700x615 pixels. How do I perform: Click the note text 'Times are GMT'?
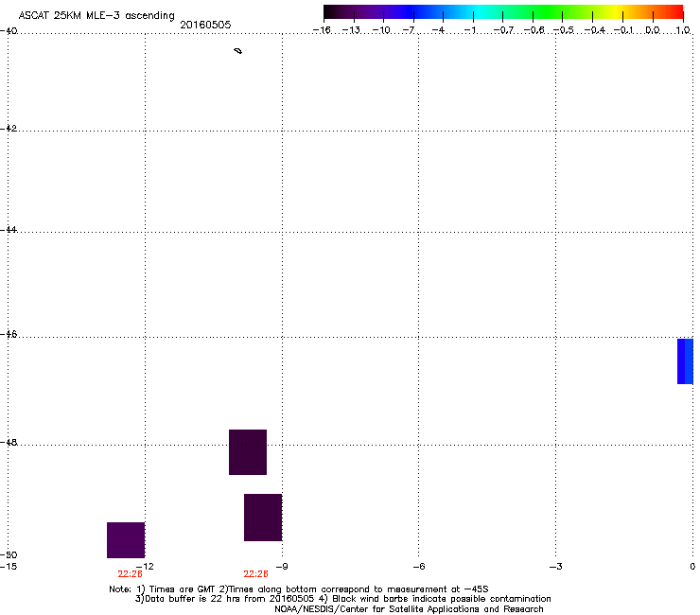(183, 589)
